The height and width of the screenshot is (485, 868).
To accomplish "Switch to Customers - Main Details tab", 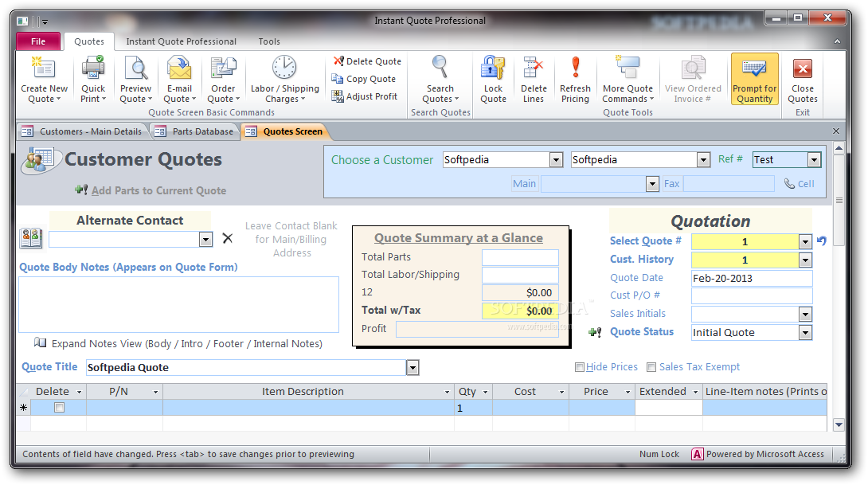I will tap(82, 131).
